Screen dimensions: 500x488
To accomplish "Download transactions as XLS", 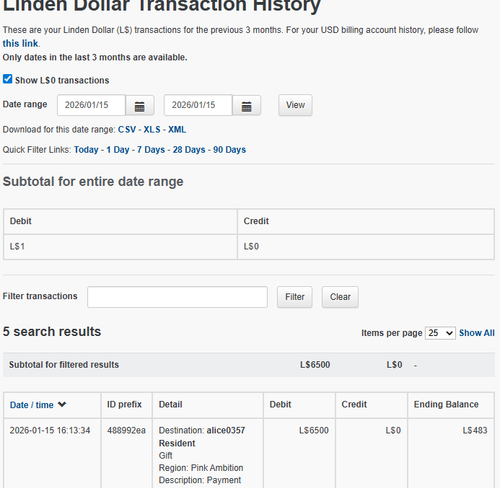I will [x=152, y=130].
